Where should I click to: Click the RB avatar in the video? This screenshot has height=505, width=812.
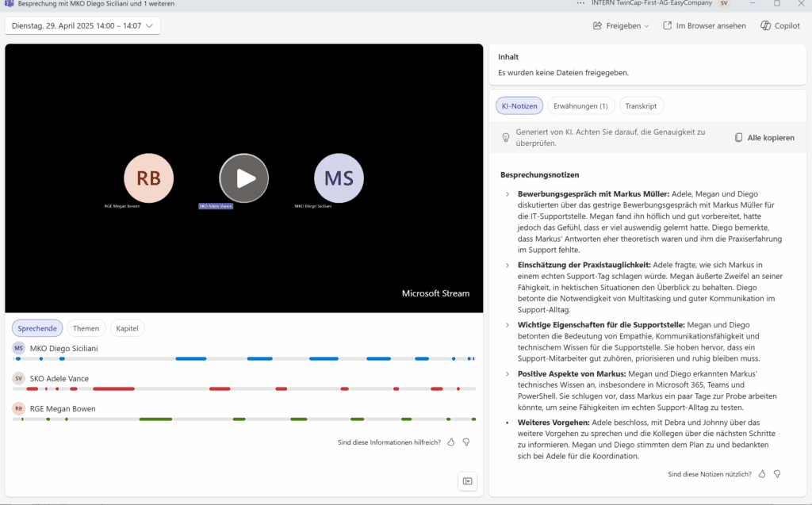[x=148, y=178]
